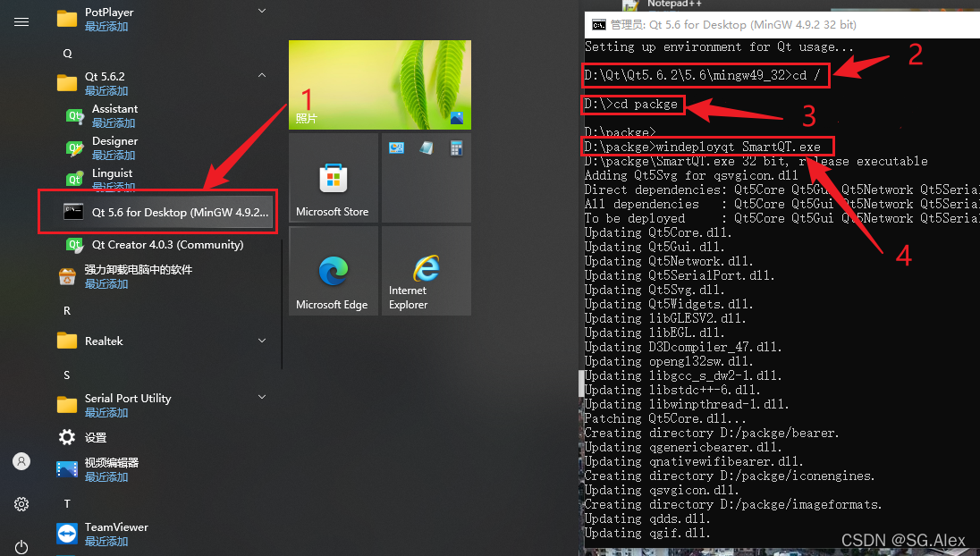Click 'Patching Qt5Core.dll...' console line
Image resolution: width=980 pixels, height=556 pixels.
(665, 418)
